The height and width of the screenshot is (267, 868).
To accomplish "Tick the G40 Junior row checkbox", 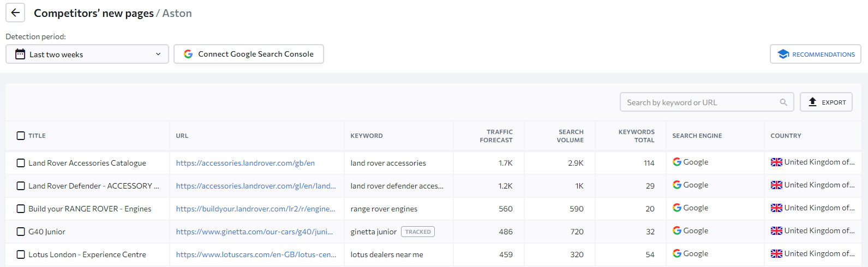I will click(x=21, y=232).
